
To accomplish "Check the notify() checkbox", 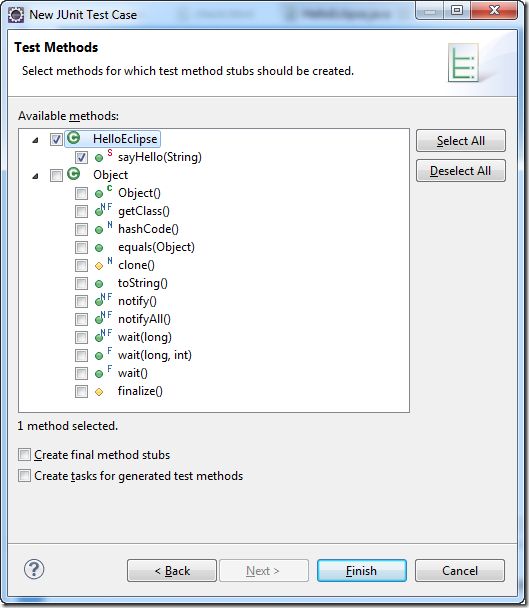I will [x=81, y=302].
